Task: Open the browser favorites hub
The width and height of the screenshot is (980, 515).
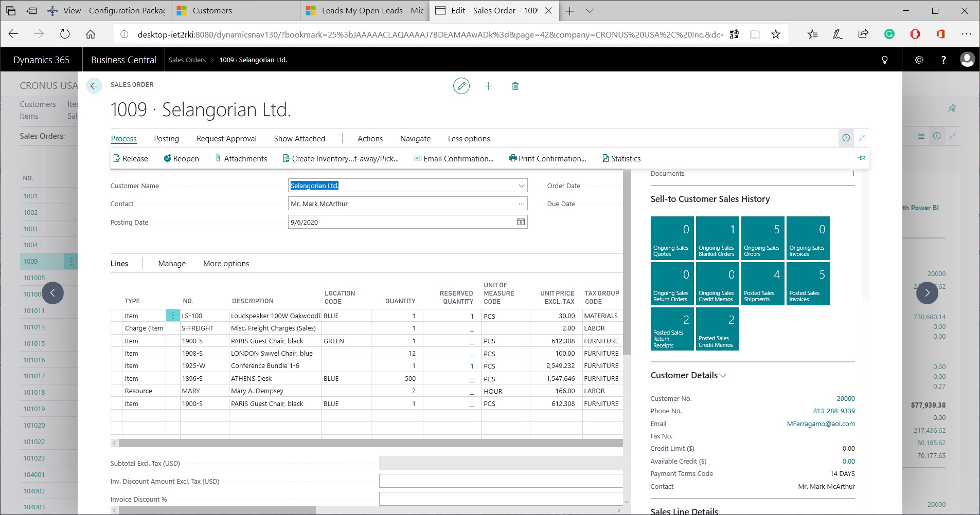Action: click(x=812, y=34)
